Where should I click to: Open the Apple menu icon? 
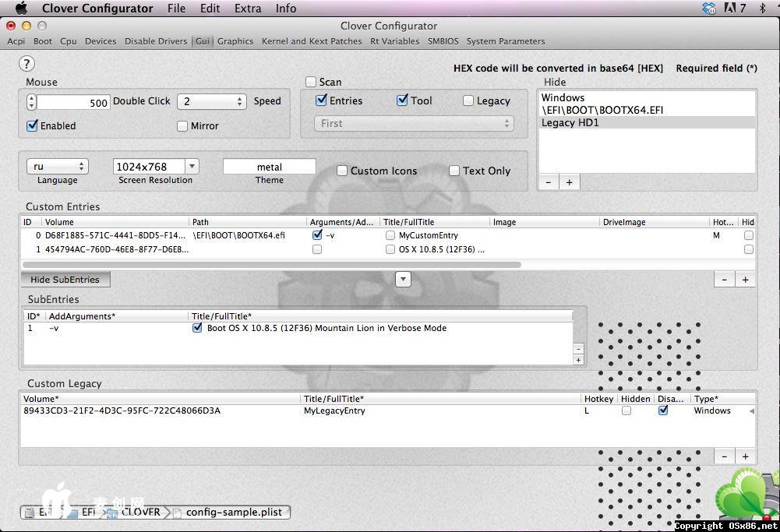(x=21, y=9)
